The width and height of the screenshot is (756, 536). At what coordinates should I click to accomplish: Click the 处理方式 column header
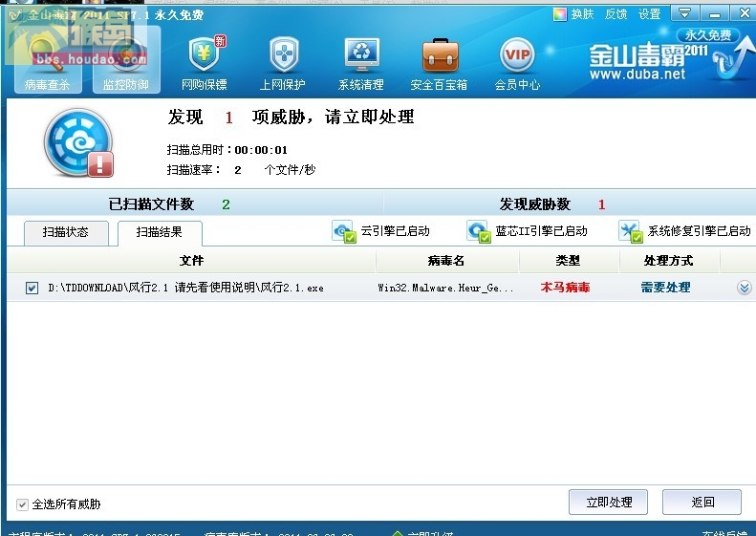[669, 261]
